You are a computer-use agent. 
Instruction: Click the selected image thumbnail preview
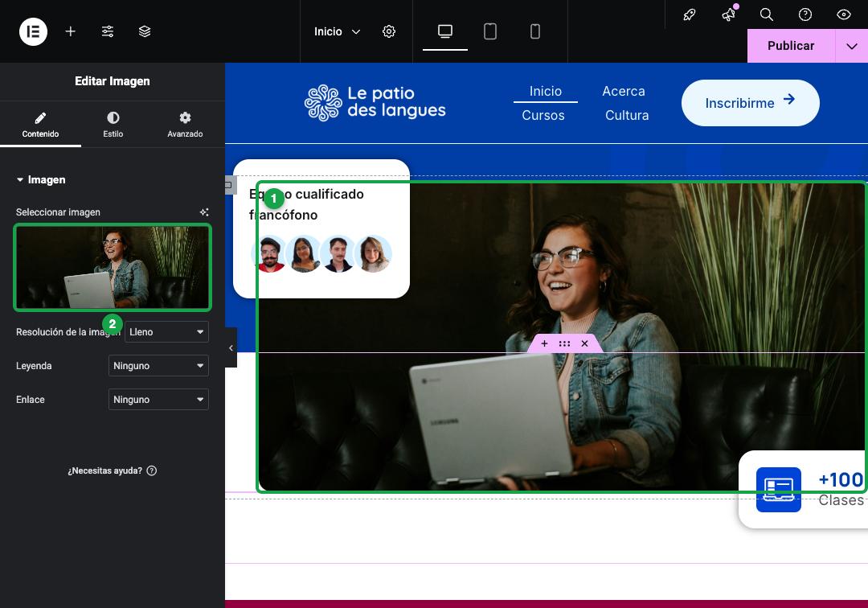coord(113,267)
